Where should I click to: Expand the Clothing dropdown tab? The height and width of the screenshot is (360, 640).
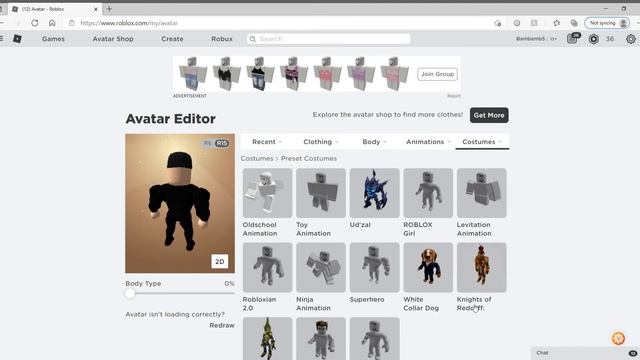click(321, 142)
